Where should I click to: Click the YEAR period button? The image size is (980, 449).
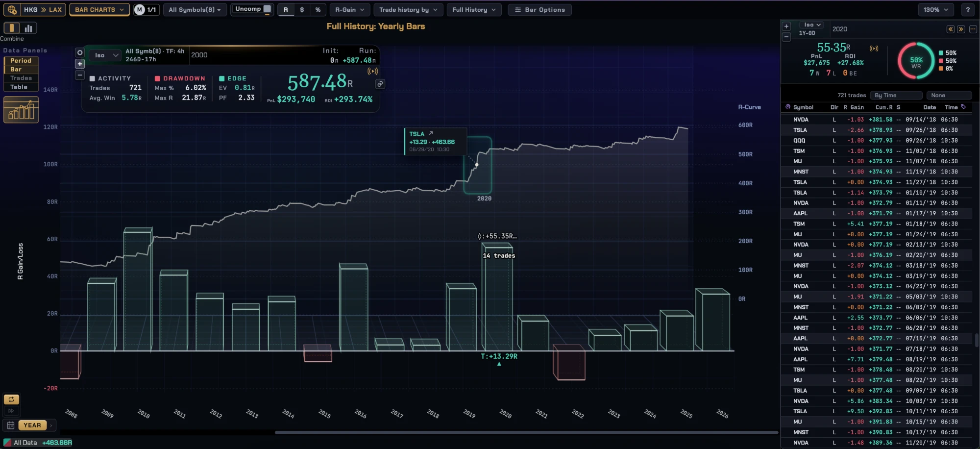32,425
